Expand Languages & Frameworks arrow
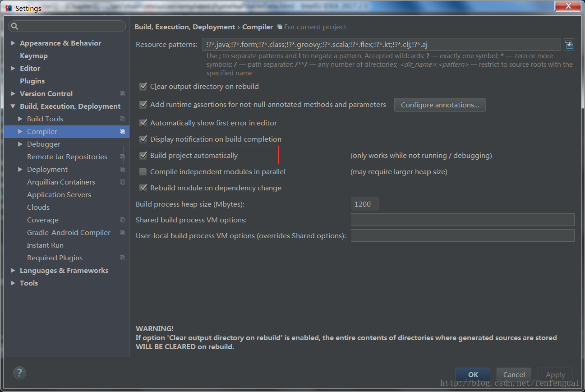The image size is (585, 392). tap(13, 271)
